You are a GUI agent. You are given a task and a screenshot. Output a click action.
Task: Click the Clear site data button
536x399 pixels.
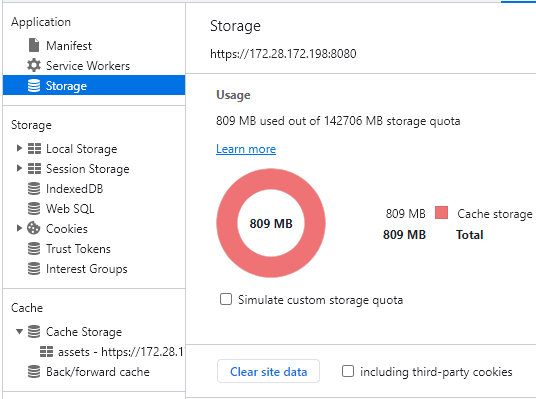pyautogui.click(x=268, y=371)
